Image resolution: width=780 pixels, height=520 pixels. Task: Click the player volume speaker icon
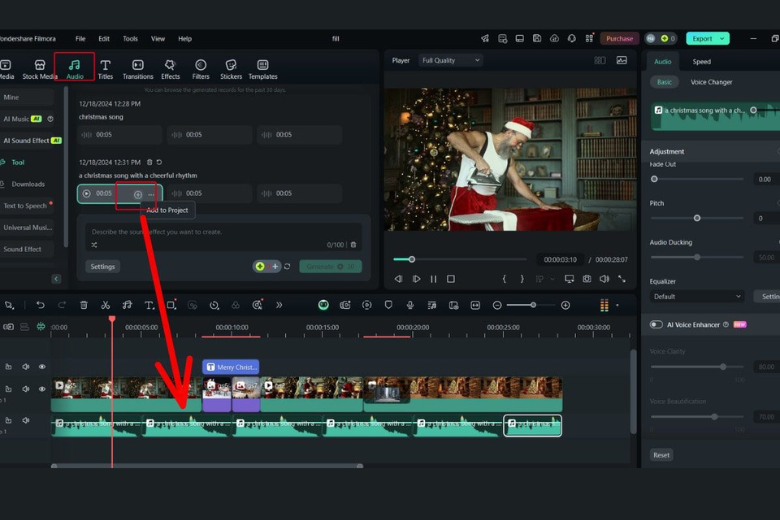[604, 279]
